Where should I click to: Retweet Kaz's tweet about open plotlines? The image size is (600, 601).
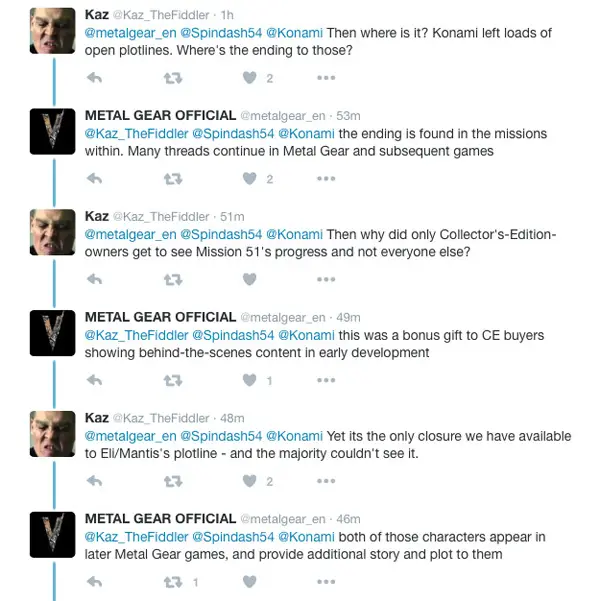coord(172,77)
